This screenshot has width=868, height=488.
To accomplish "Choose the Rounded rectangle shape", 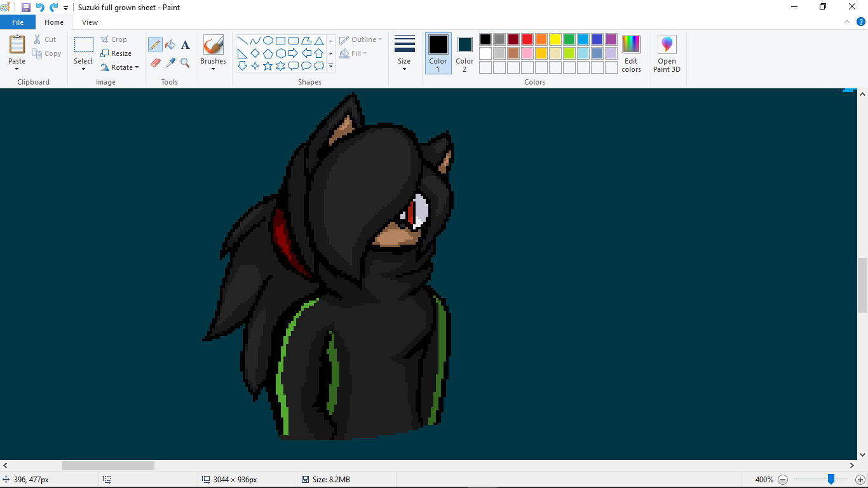I will tap(294, 41).
